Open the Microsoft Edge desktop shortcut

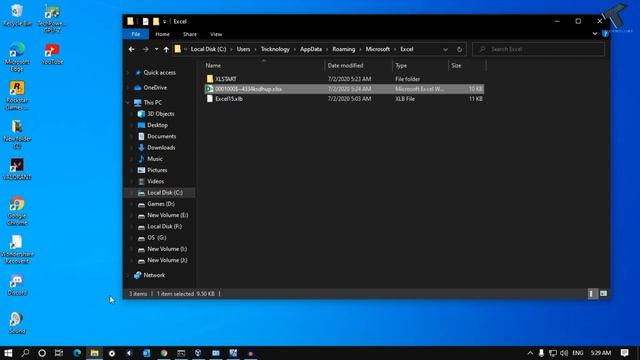point(17,56)
